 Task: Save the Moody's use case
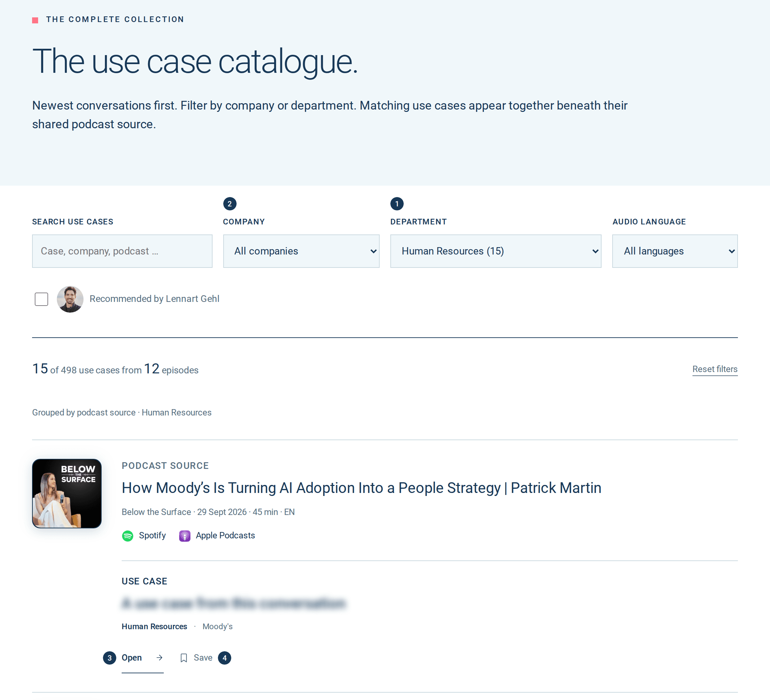point(196,658)
